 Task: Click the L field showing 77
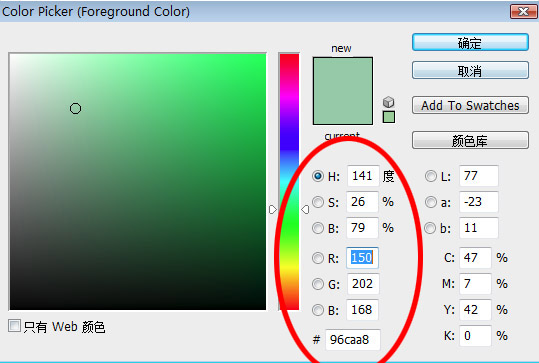(x=479, y=176)
